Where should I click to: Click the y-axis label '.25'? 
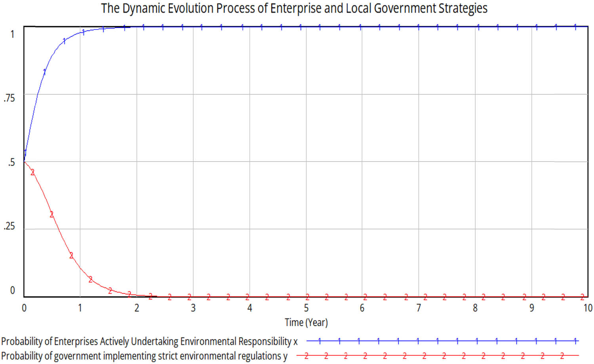click(x=9, y=226)
